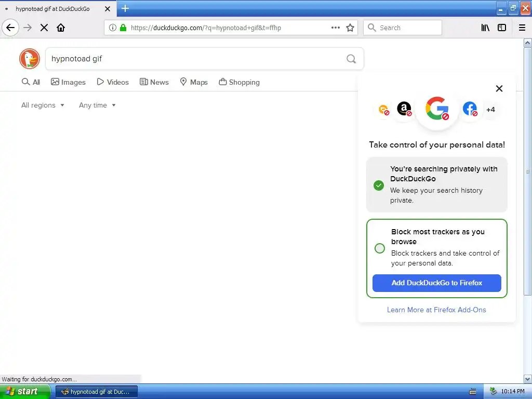
Task: Stop page loading with the X button
Action: coord(44,28)
